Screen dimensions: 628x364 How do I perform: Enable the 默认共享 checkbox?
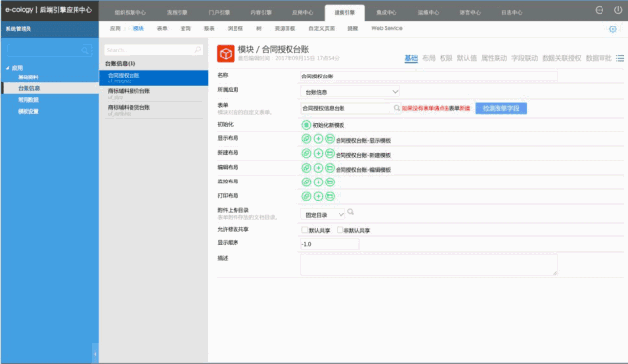coord(305,230)
